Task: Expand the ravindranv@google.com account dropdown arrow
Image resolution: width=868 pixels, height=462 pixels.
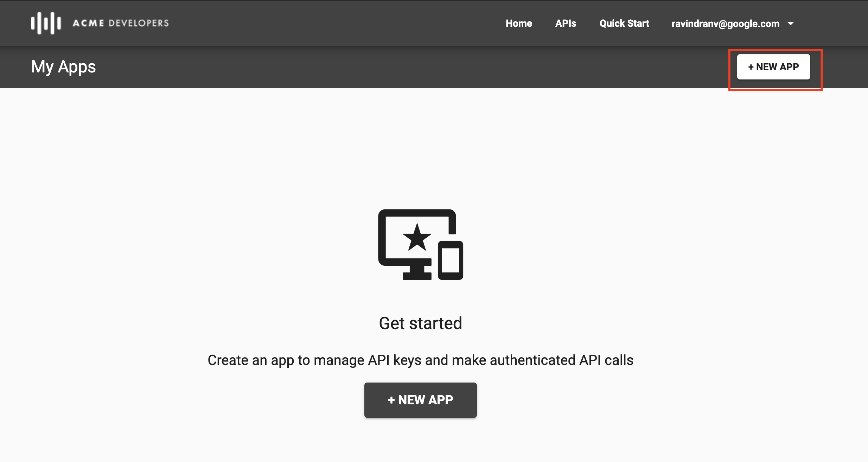Action: [791, 24]
